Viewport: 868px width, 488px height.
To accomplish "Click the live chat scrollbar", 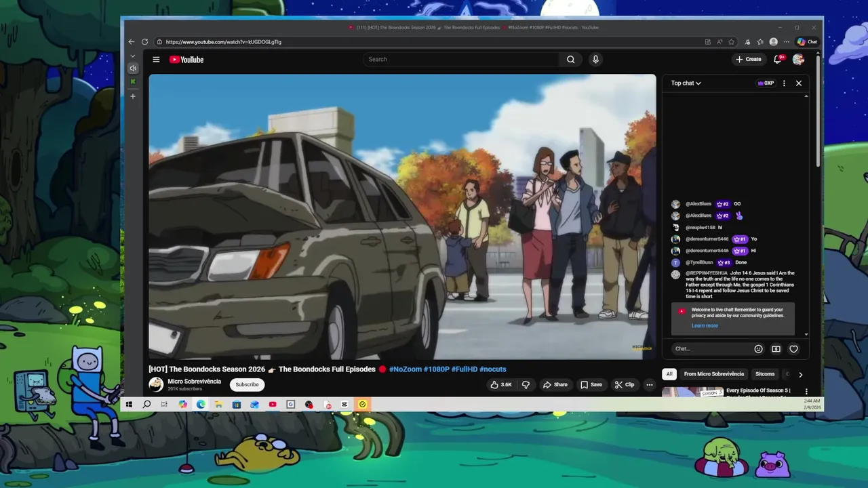I will [x=806, y=216].
